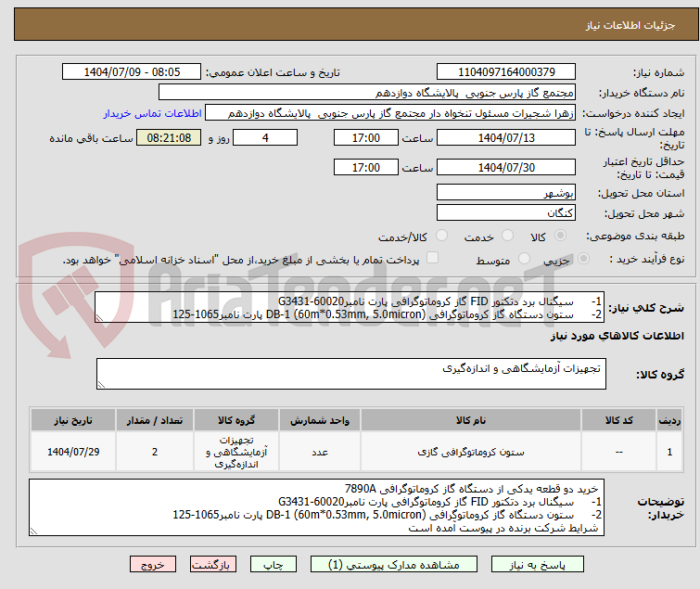Click the تعداد / مقدار column header
This screenshot has width=700, height=589.
tap(155, 420)
